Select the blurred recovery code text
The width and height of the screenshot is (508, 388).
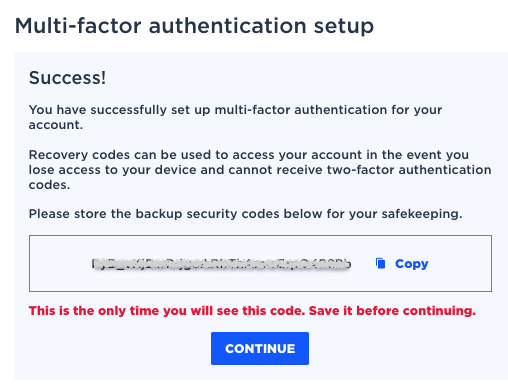pyautogui.click(x=221, y=264)
